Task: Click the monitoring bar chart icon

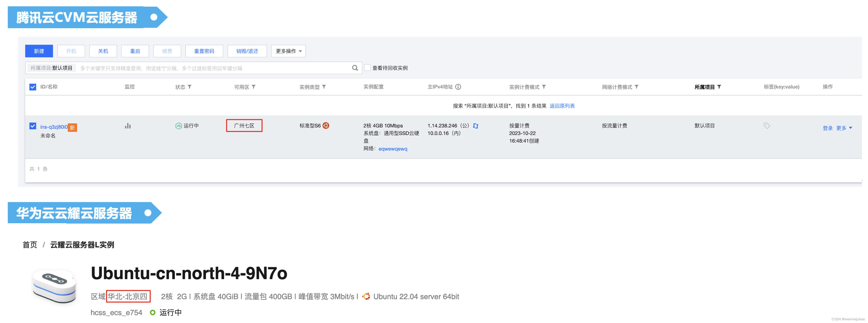Action: (x=128, y=126)
